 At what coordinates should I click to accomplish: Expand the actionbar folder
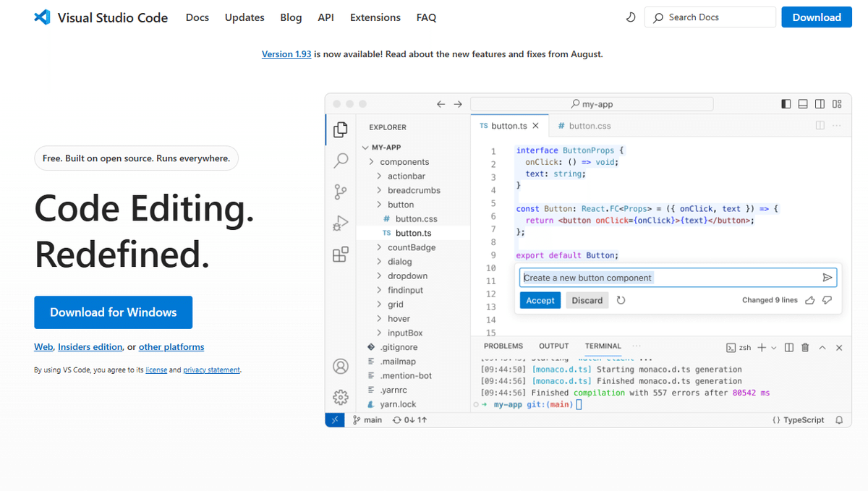click(413, 176)
